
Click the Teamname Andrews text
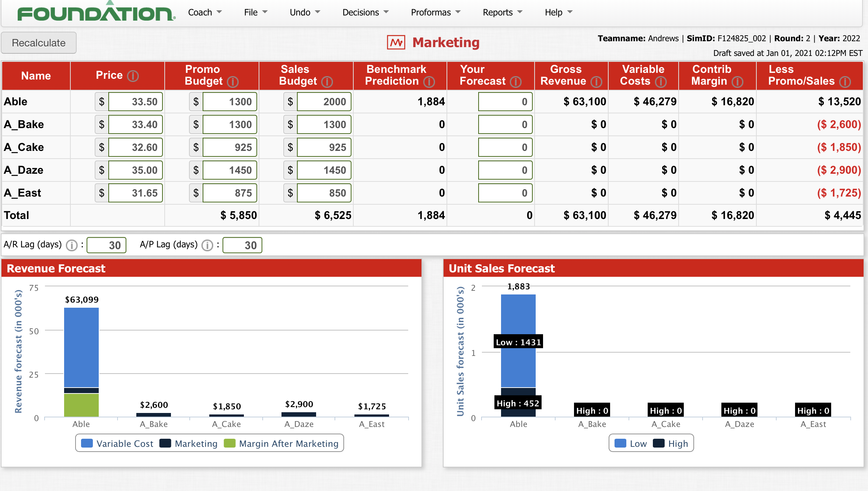(x=638, y=39)
